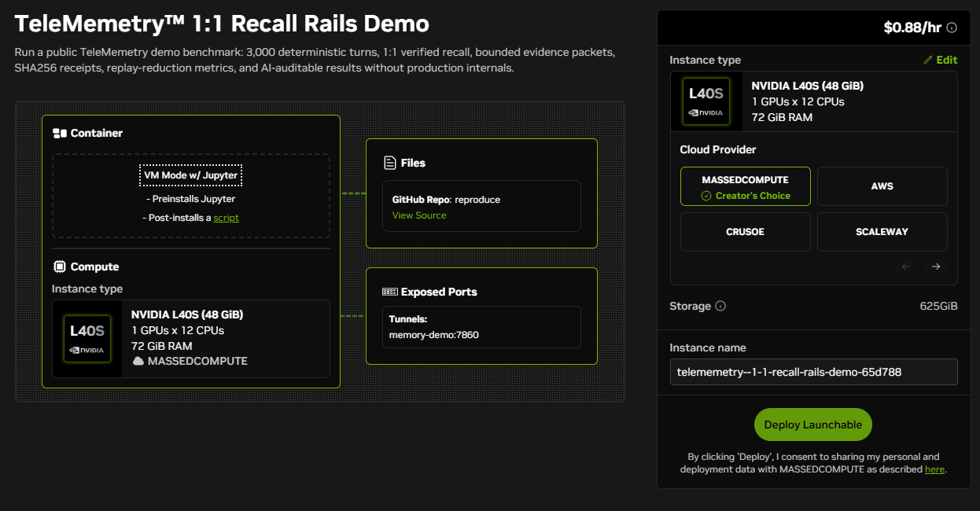Click the cloud icon beside MASSEDCOMPUTE in Compute

tap(138, 361)
